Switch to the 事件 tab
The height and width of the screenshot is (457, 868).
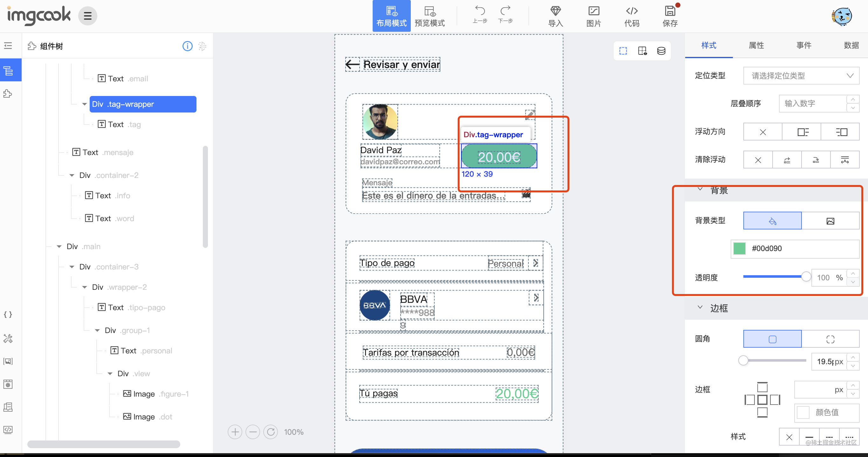pyautogui.click(x=804, y=45)
